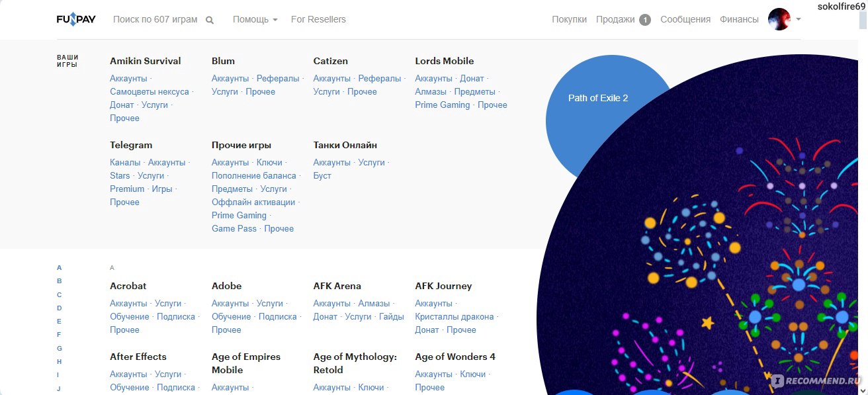Open Игры under Telegram
The width and height of the screenshot is (868, 395).
pyautogui.click(x=162, y=189)
